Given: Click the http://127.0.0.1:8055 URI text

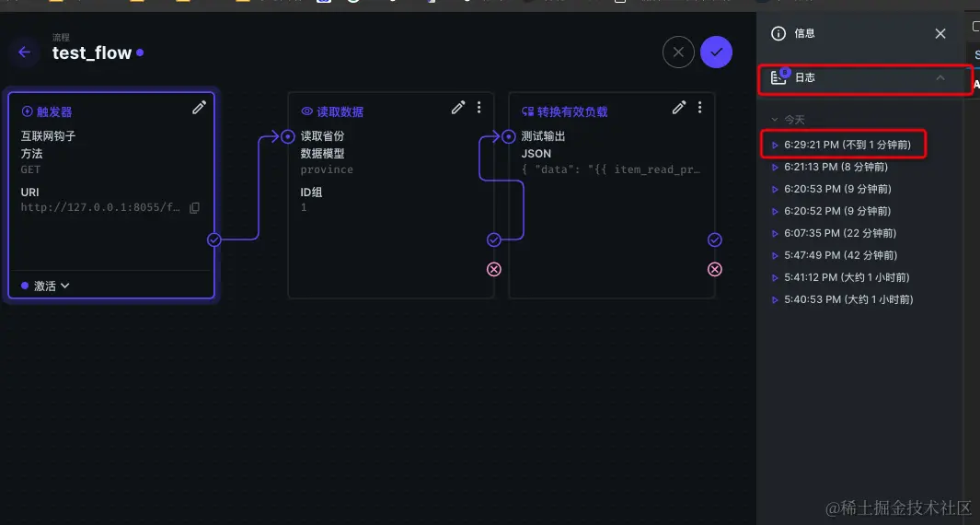Looking at the screenshot, I should pyautogui.click(x=100, y=208).
